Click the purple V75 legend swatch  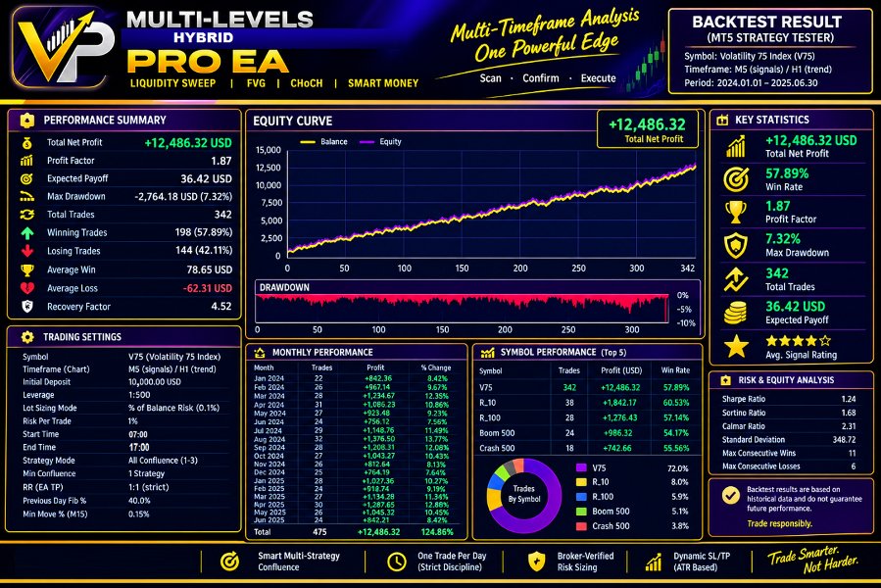click(x=581, y=467)
